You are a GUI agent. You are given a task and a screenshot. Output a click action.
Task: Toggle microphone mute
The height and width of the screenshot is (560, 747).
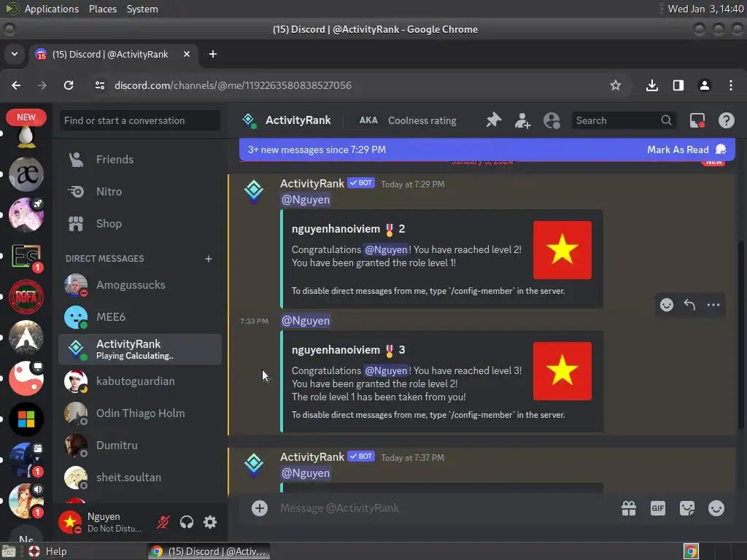(163, 522)
